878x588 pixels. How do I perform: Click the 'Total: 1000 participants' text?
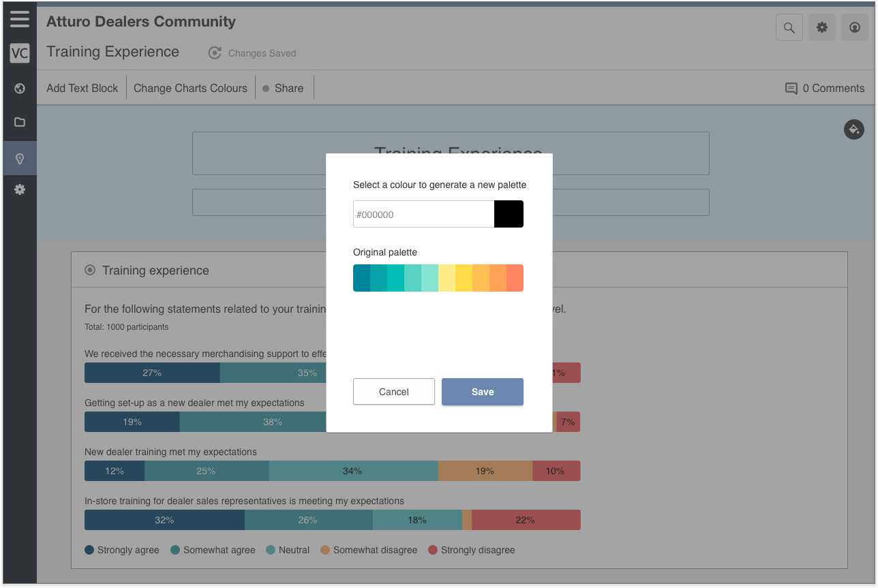126,327
